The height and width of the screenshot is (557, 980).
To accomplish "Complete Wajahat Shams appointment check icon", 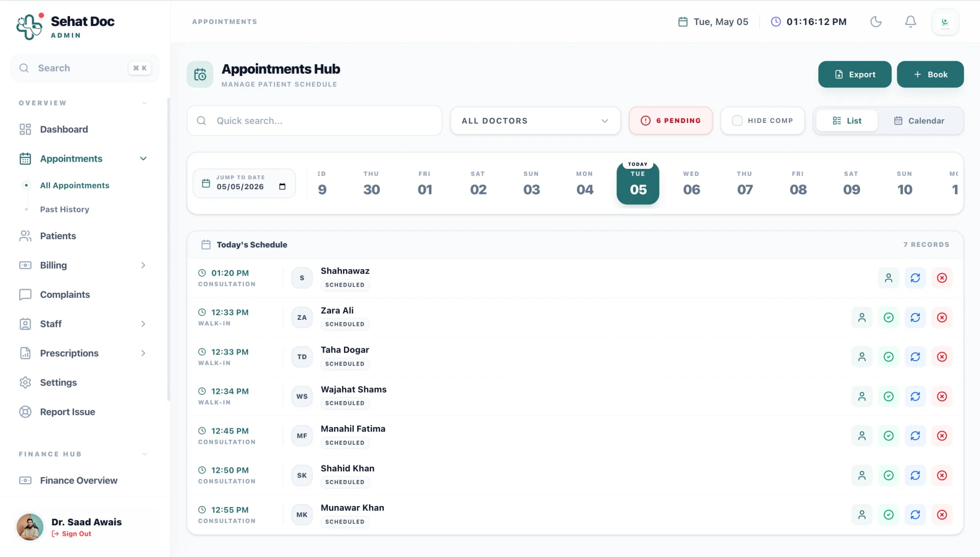I will coord(889,396).
